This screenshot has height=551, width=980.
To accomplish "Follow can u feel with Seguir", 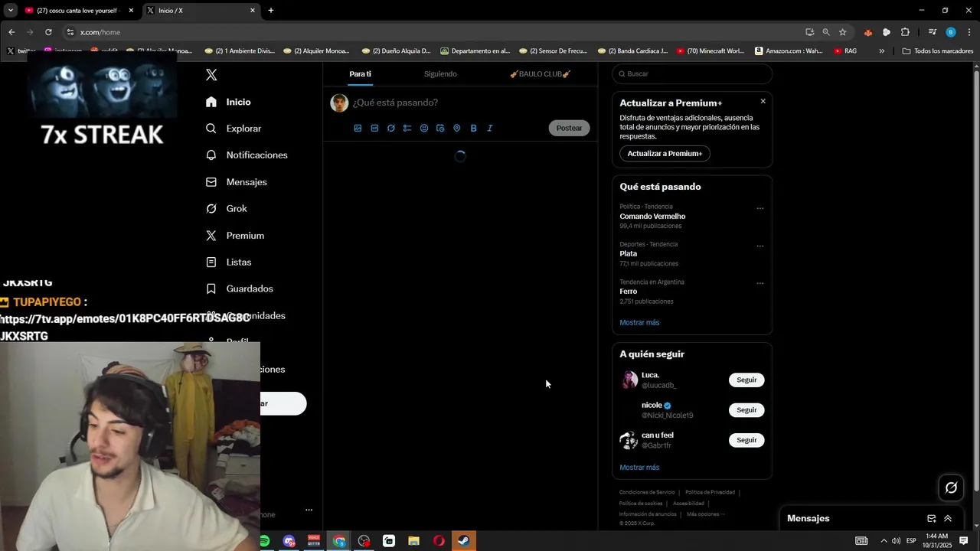I will [x=746, y=440].
